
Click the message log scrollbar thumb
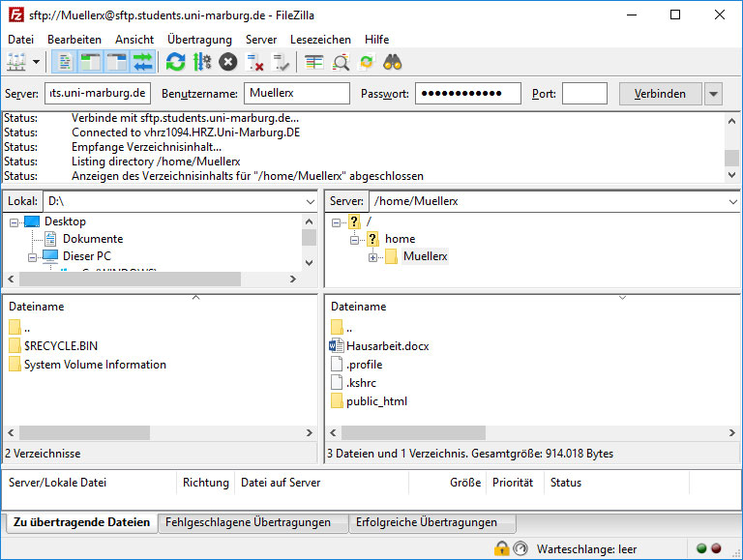731,158
